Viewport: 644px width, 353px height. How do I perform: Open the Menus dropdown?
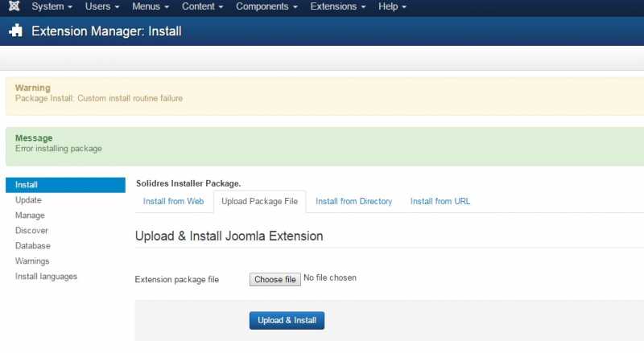click(x=151, y=6)
